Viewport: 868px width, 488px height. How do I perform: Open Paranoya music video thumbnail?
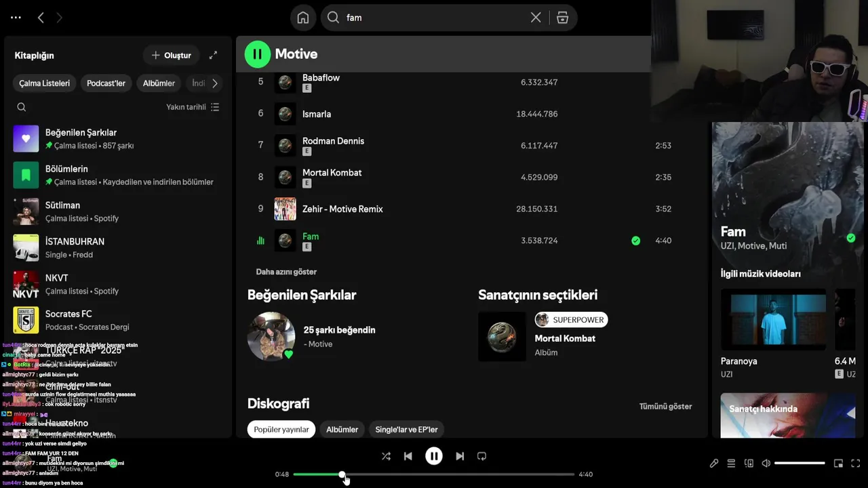point(773,319)
